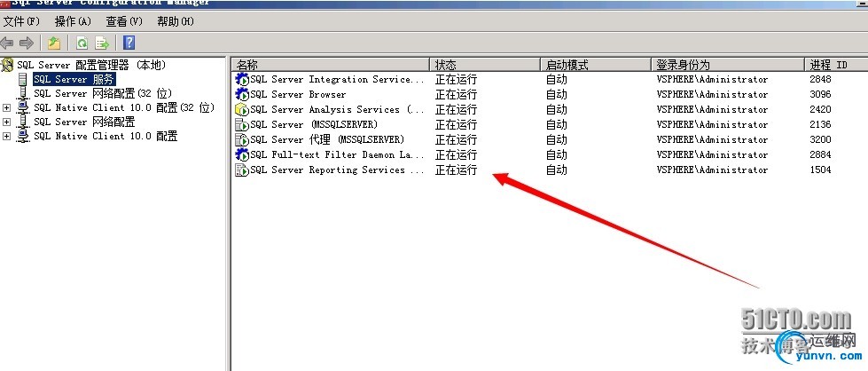Expand the SQL Server 网络配置 node without 32 位
Screen dimensions: 868x371
coord(6,122)
